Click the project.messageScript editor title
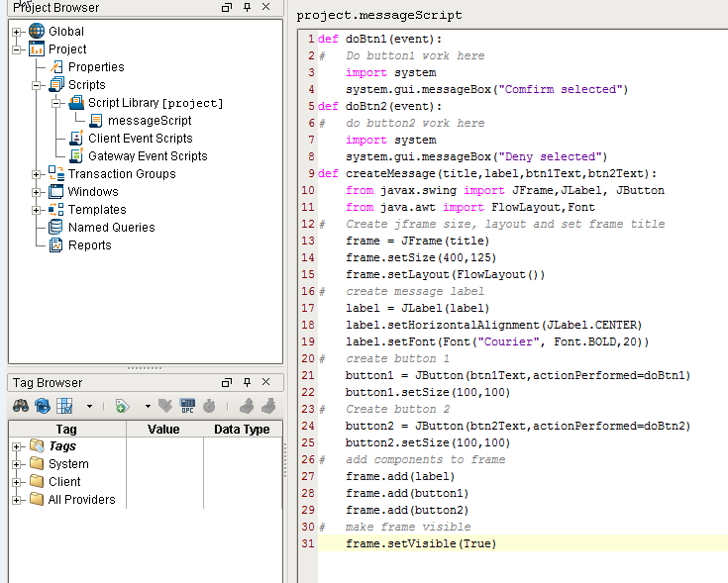The height and width of the screenshot is (583, 728). tap(379, 15)
